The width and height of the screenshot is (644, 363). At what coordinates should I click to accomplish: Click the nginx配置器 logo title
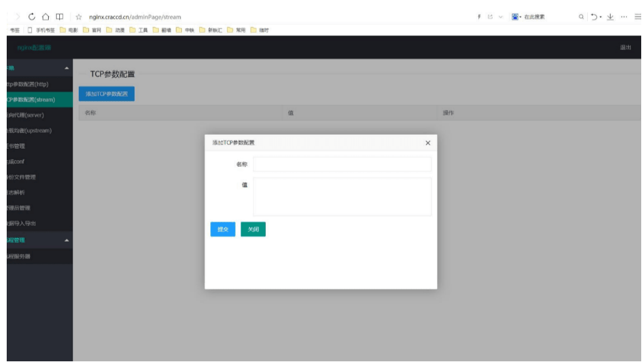[x=34, y=48]
